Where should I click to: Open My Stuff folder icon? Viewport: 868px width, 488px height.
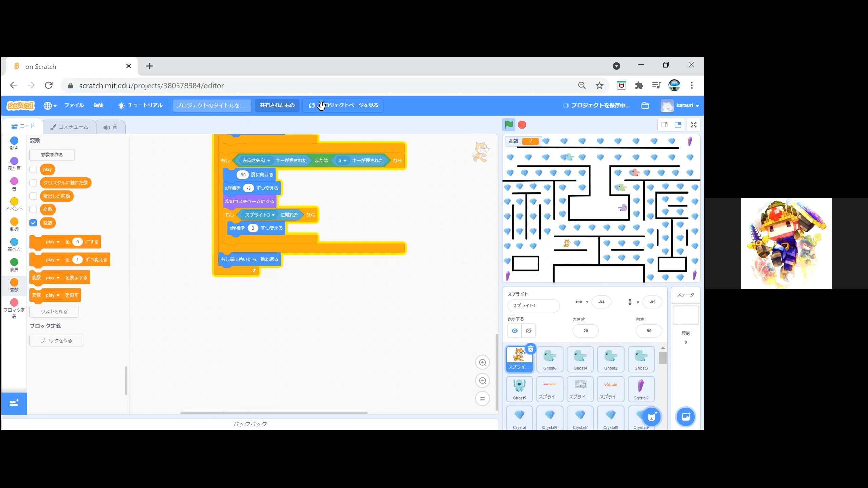click(x=645, y=105)
